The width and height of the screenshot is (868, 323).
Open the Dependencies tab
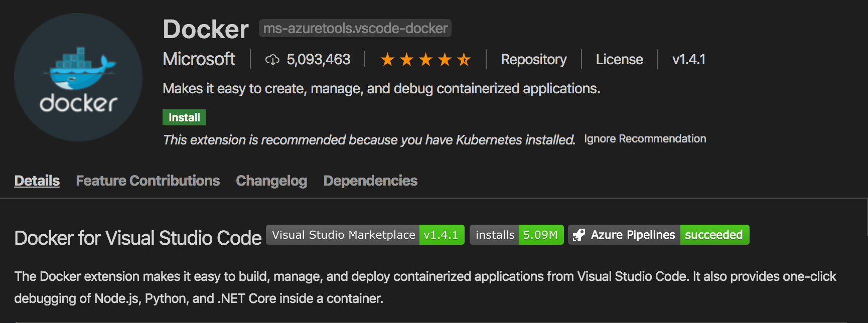point(370,181)
